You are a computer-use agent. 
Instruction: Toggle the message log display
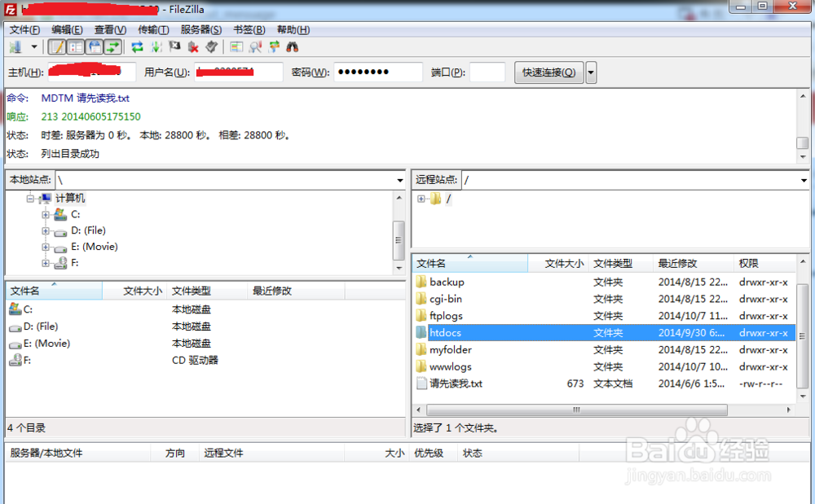pos(57,47)
